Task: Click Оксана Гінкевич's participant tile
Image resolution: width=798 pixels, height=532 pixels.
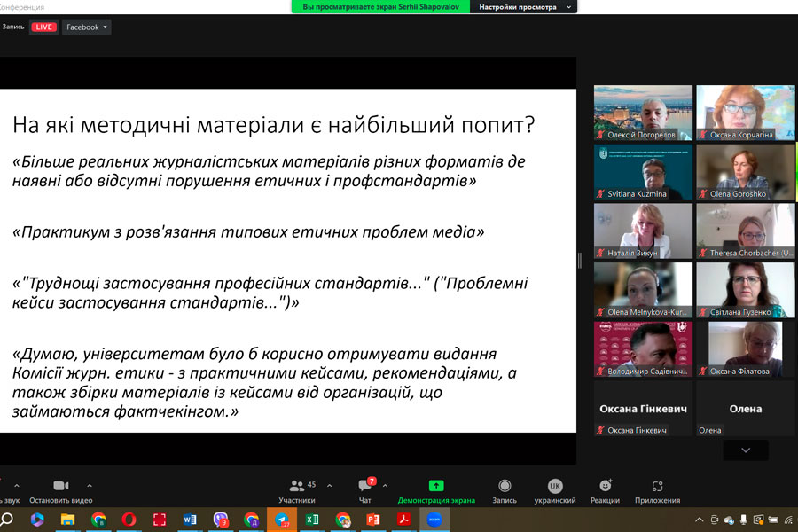Action: coord(643,409)
